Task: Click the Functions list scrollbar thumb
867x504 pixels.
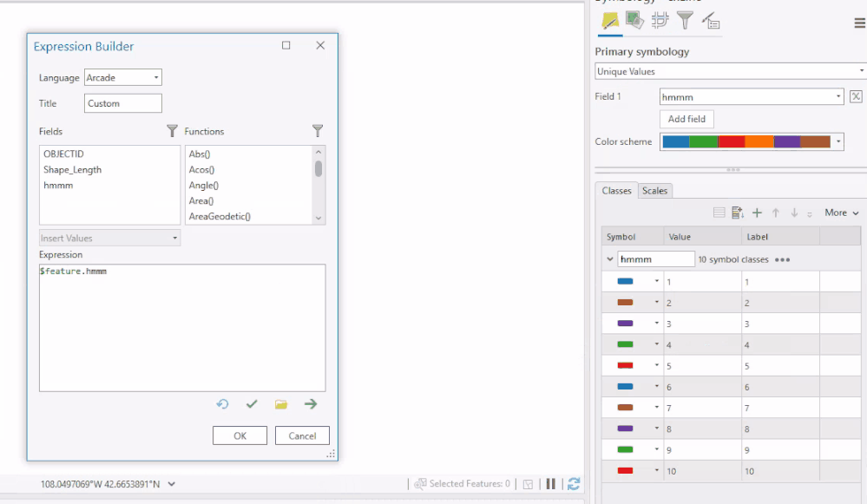Action: point(319,168)
